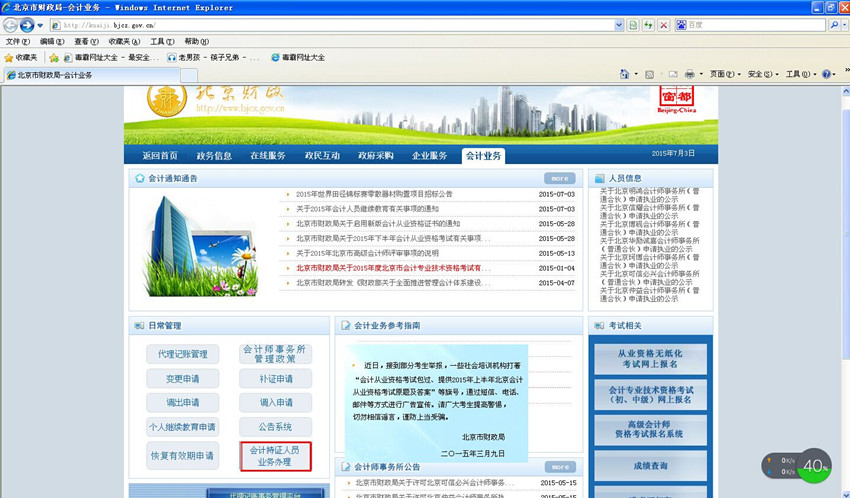This screenshot has width=850, height=498.
Task: Open the red 2015年度北京市会计专业技术资格考试 notice
Action: click(x=393, y=268)
